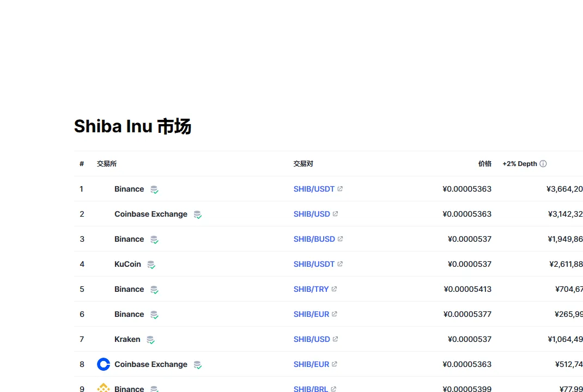Click reserves verified icon for Binance row 3

coord(154,240)
